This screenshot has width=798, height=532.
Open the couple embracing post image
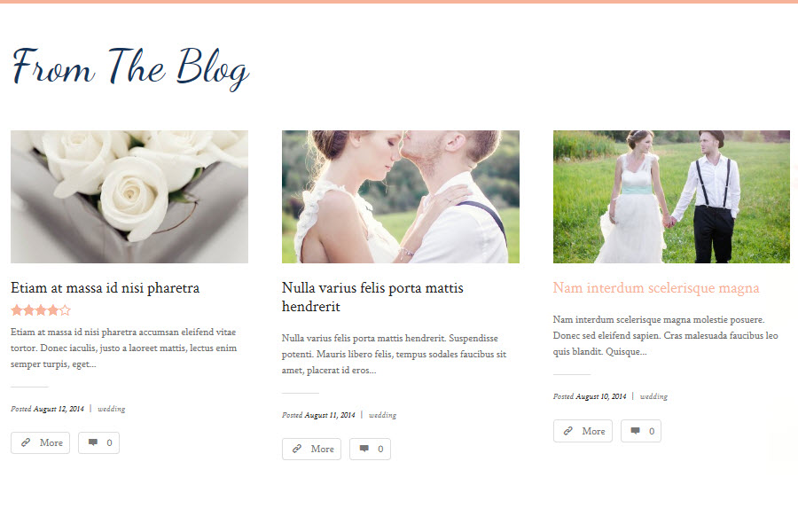(x=401, y=197)
